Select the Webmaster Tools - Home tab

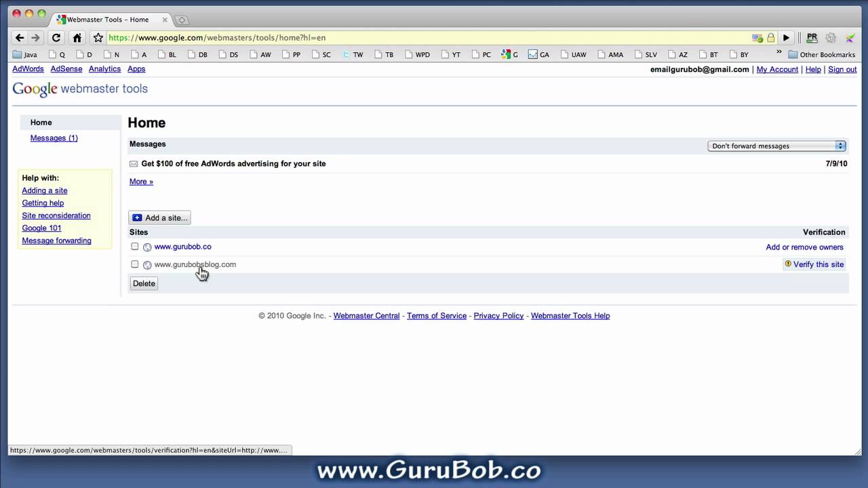tap(111, 20)
